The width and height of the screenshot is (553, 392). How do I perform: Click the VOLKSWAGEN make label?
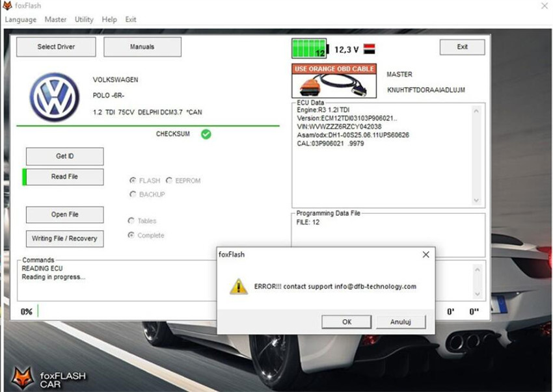(x=115, y=80)
